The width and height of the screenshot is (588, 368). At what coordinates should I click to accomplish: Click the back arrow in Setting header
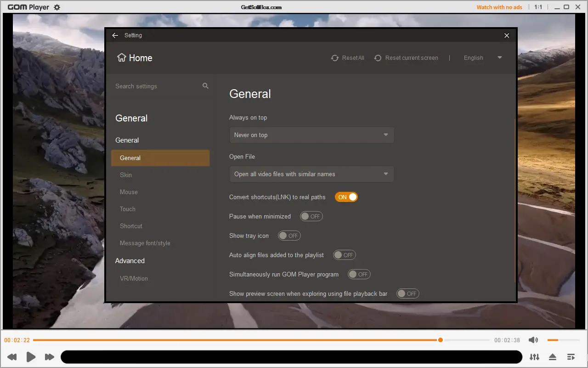coord(115,35)
